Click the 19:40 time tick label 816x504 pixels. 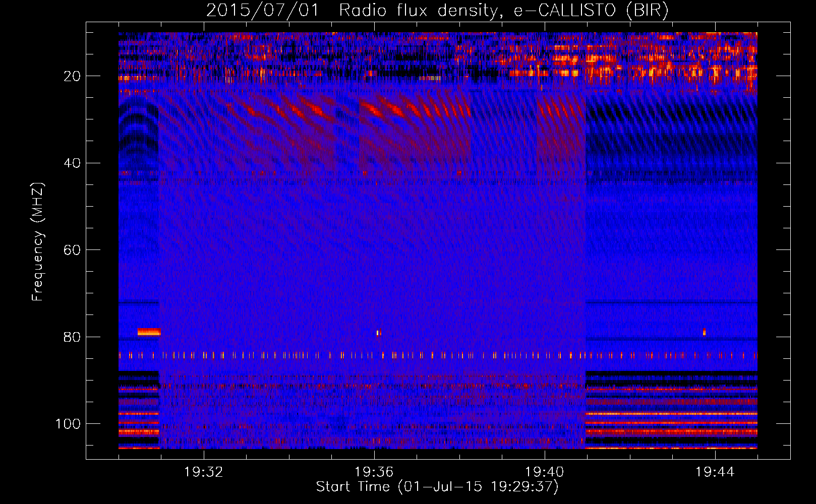(545, 472)
